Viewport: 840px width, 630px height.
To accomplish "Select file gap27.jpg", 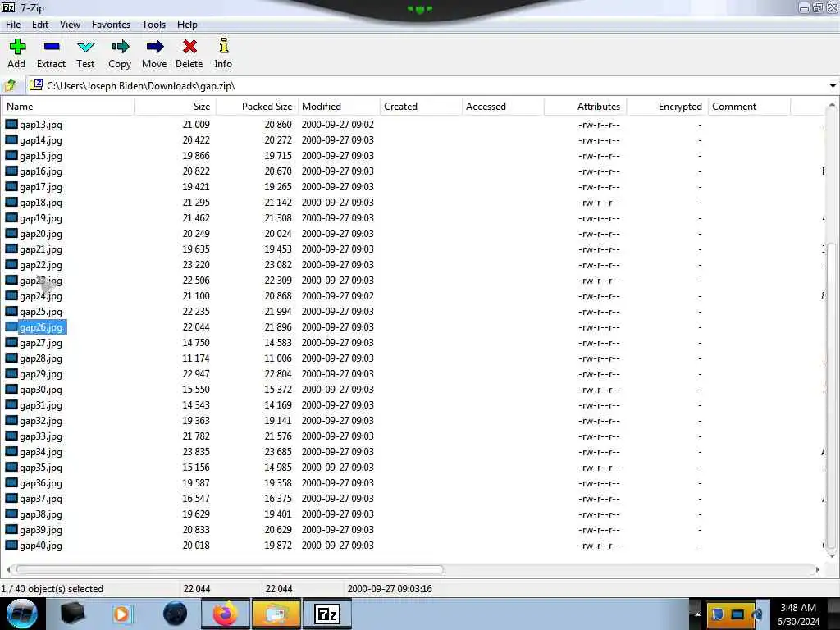I will [41, 343].
